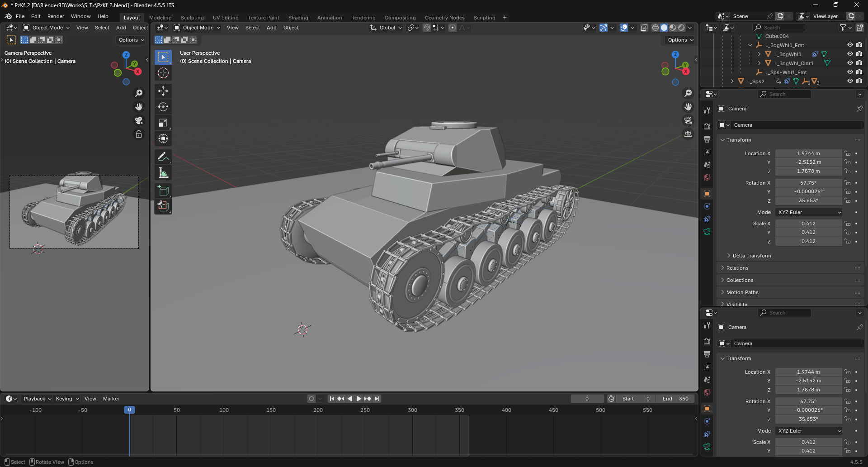This screenshot has width=868, height=467.
Task: Choose the Measure tool
Action: coord(163,173)
